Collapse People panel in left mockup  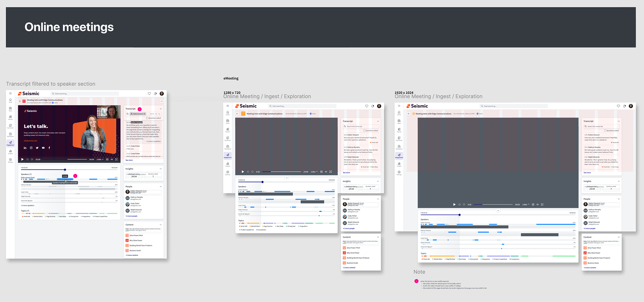161,186
